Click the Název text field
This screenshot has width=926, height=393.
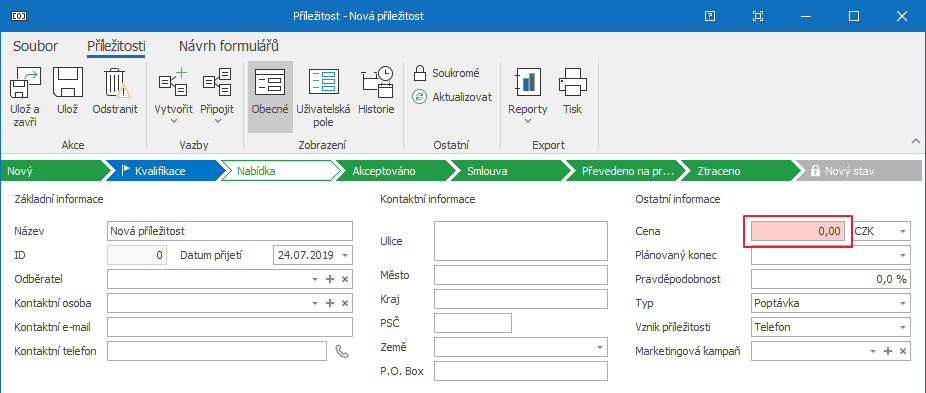pyautogui.click(x=230, y=231)
